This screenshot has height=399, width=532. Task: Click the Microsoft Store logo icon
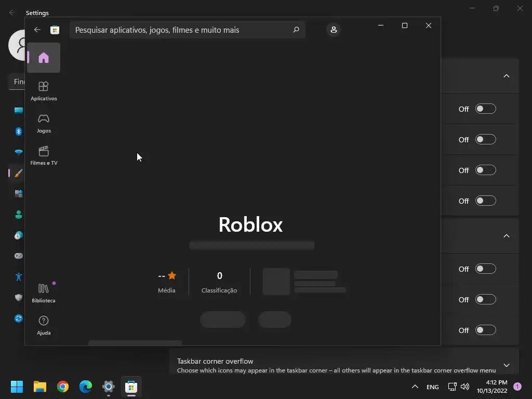pos(55,30)
